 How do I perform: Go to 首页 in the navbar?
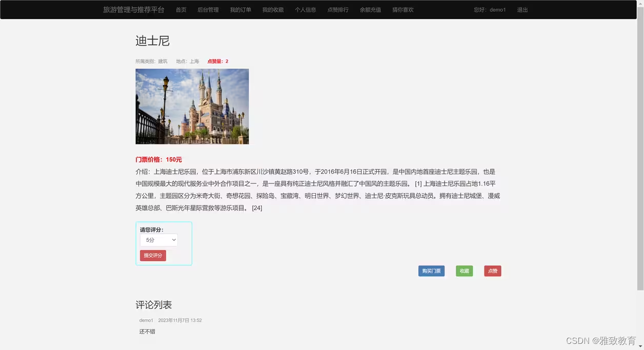click(x=181, y=10)
